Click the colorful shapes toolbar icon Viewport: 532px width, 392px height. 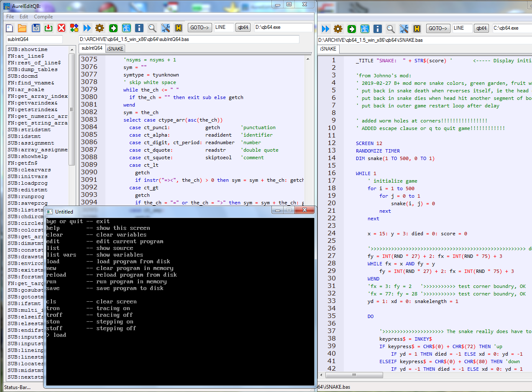pyautogui.click(x=74, y=28)
